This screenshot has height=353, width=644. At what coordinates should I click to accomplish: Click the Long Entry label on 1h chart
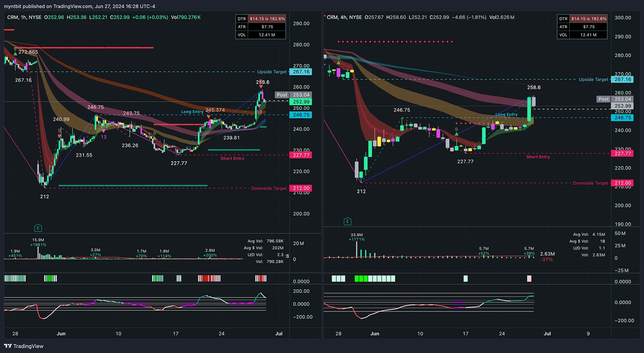point(192,112)
